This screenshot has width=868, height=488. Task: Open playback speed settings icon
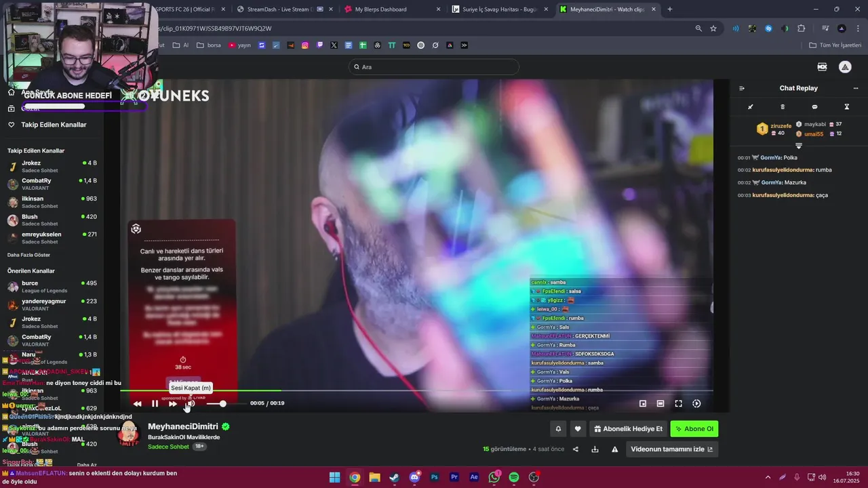[x=696, y=404]
